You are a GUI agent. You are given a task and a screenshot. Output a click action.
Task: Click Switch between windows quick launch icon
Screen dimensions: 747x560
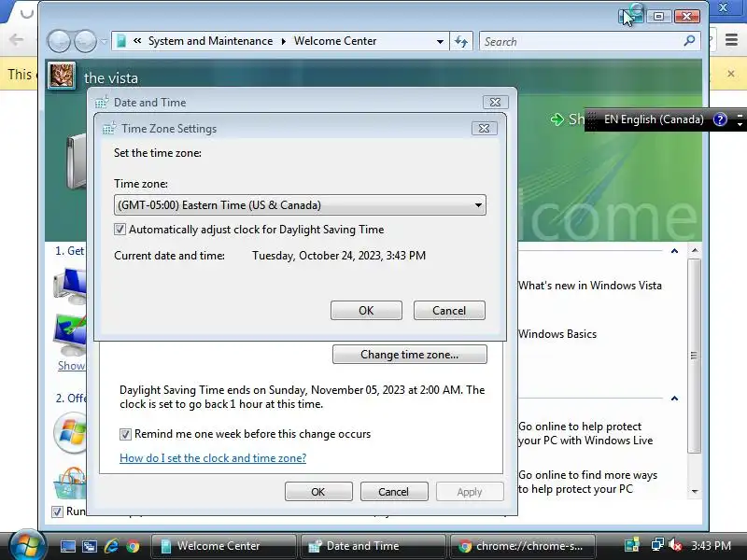[89, 546]
